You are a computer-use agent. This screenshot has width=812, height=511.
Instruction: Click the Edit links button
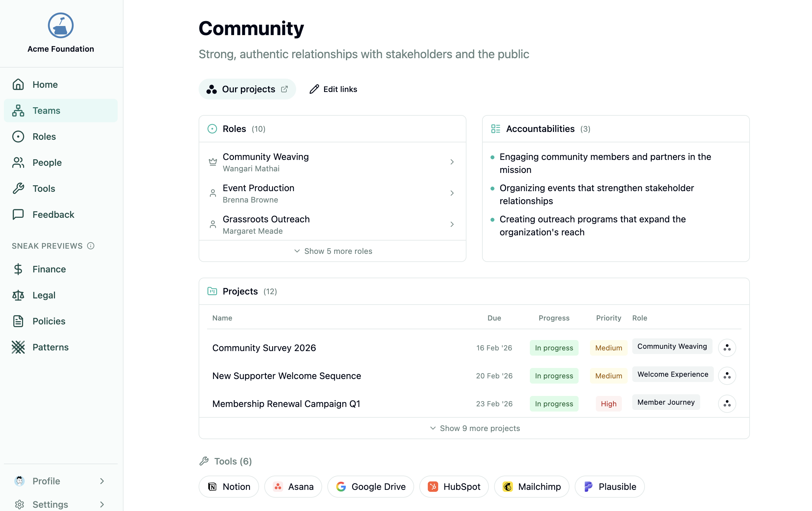333,89
